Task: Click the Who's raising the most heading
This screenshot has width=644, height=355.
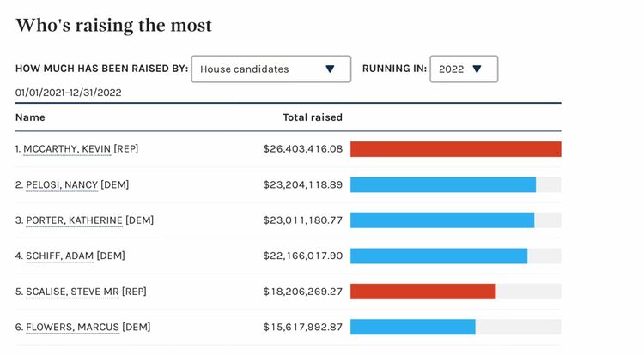Action: point(113,26)
